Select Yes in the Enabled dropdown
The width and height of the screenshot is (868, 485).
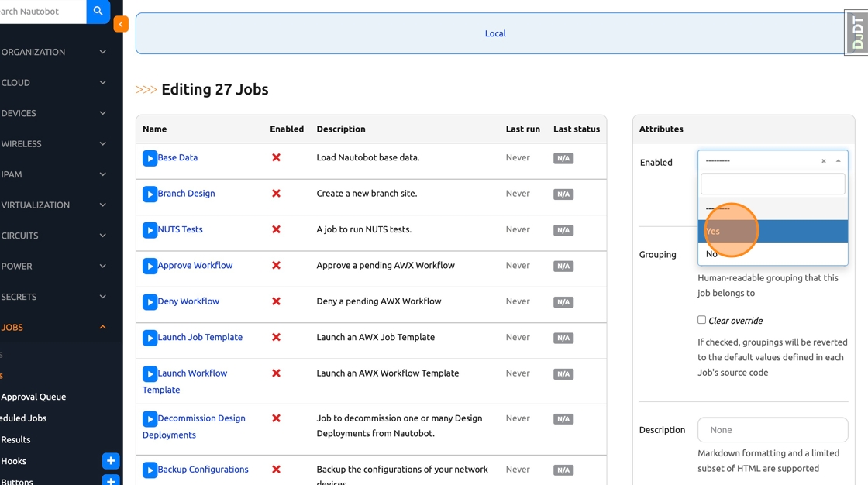[x=772, y=231]
